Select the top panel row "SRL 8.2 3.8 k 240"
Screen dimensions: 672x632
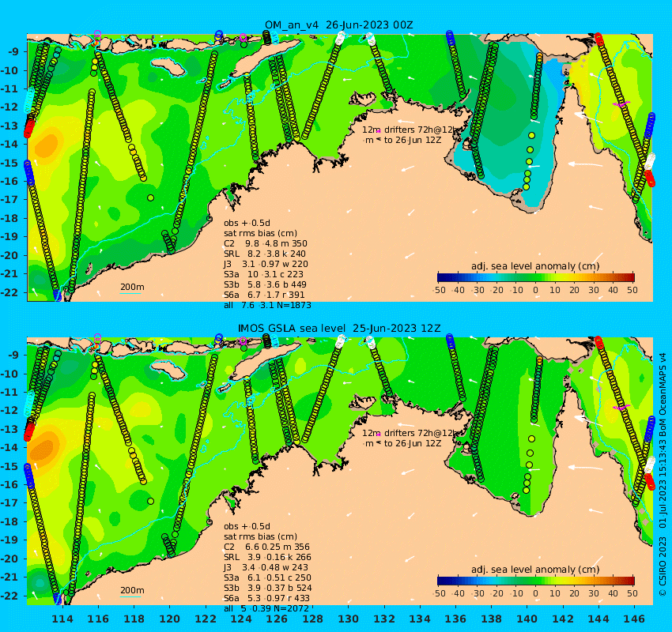265,254
